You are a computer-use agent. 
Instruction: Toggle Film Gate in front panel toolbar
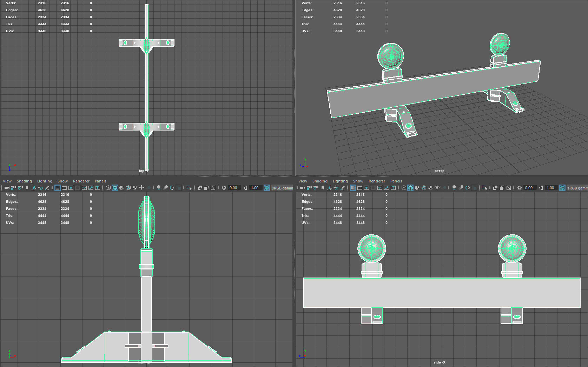pos(64,188)
